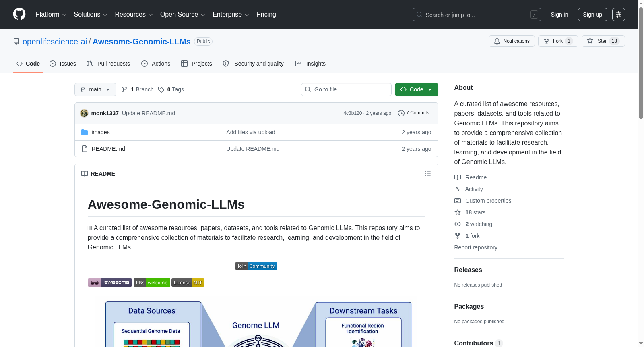Open Readme link in About sidebar
Viewport: 644px width, 347px height.
[471, 177]
